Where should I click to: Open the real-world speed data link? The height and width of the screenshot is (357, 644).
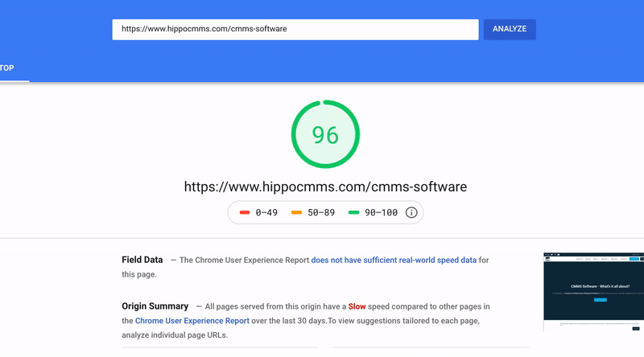(x=394, y=261)
